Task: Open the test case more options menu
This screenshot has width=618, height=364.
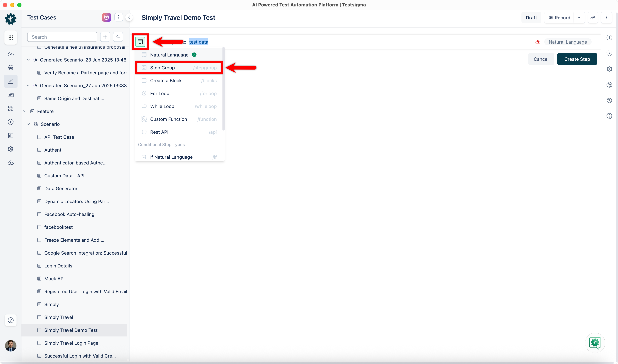Action: 607,17
